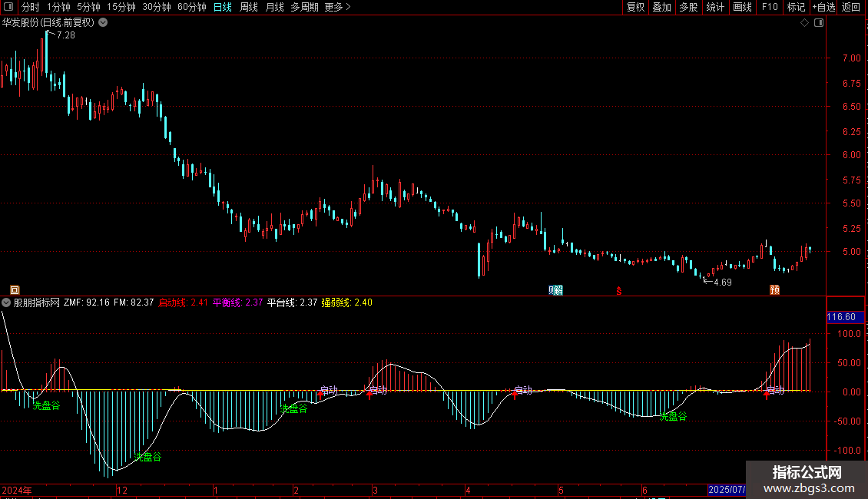Expand the 华发股份 title dropdown arrow

click(103, 23)
